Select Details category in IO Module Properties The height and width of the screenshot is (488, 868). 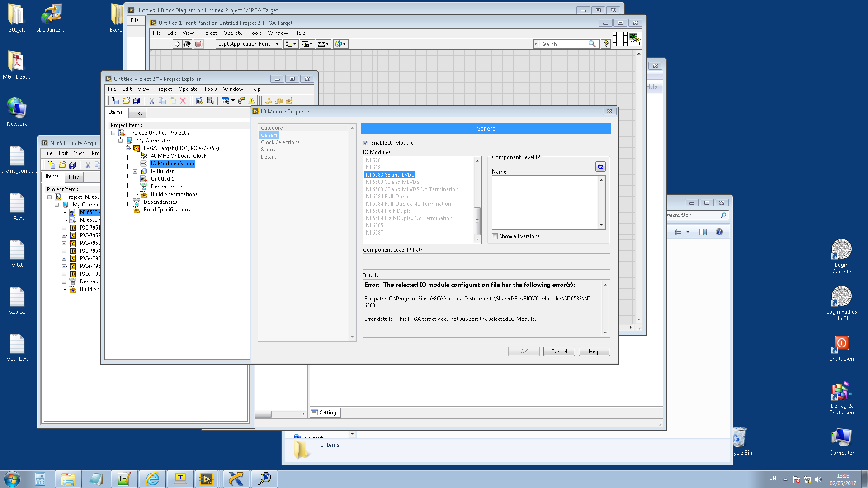(x=269, y=157)
